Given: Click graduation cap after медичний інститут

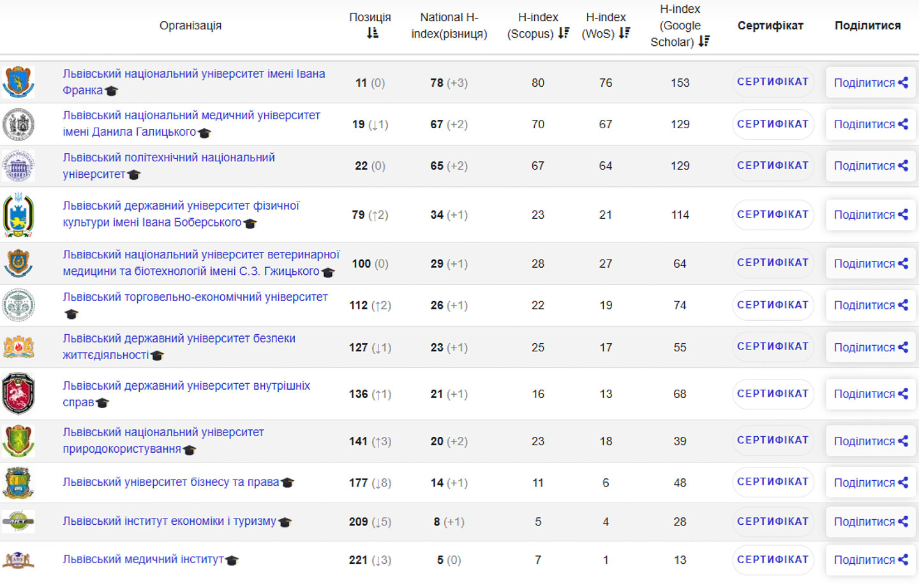Looking at the screenshot, I should (x=232, y=560).
